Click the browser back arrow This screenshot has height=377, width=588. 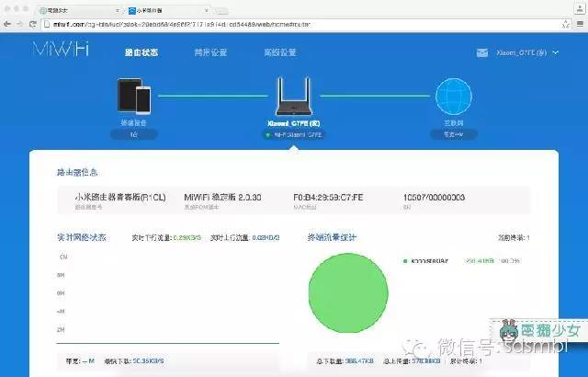(7, 25)
